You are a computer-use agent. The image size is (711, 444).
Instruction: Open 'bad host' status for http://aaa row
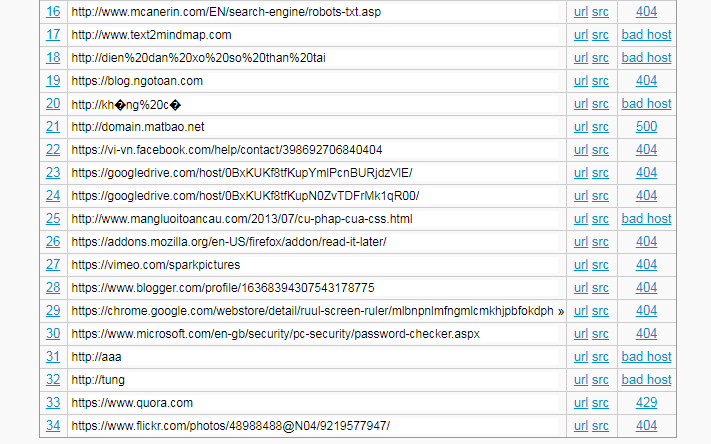[x=646, y=357]
